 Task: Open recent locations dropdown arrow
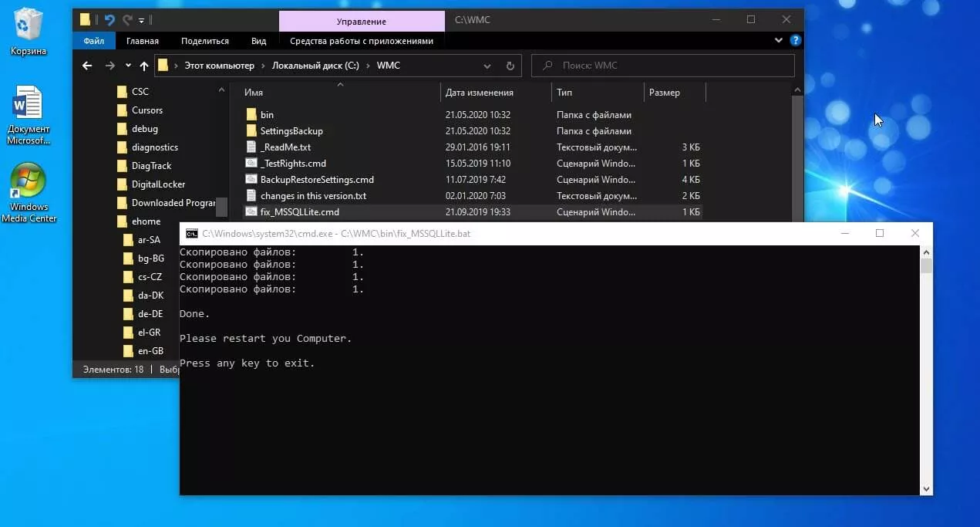pyautogui.click(x=128, y=66)
